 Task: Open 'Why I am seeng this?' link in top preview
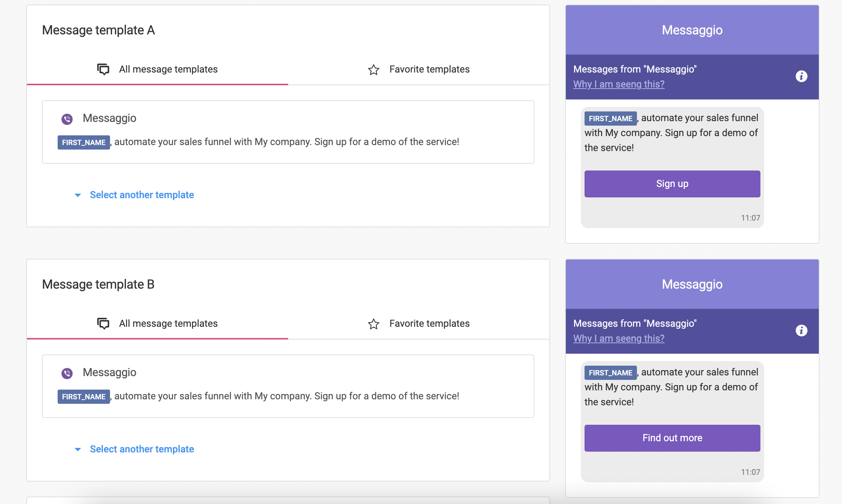click(619, 84)
